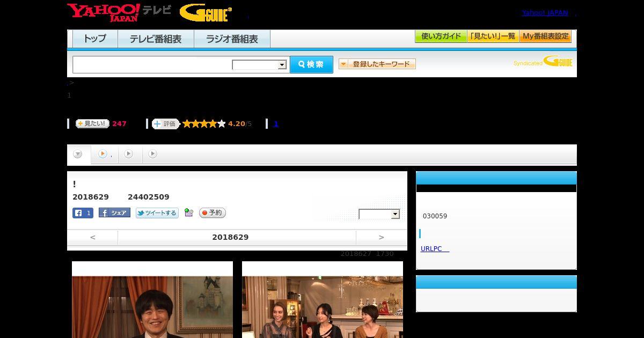This screenshot has height=338, width=644.
Task: Open the トップ menu tab
Action: click(95, 39)
